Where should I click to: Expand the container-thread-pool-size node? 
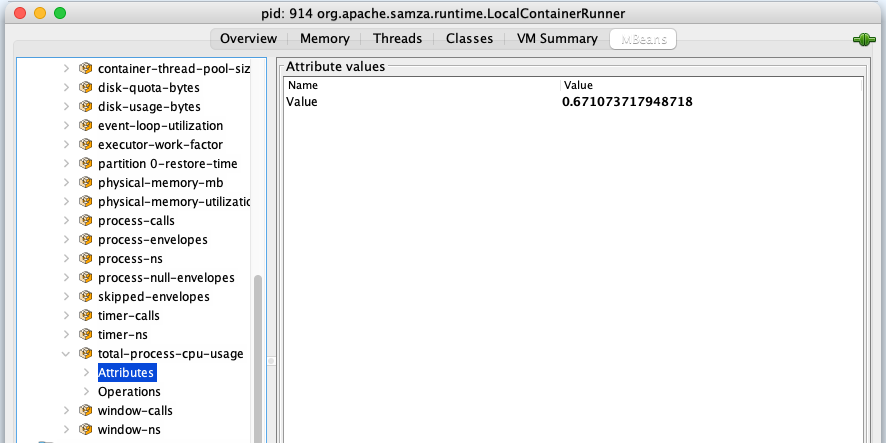(66, 68)
